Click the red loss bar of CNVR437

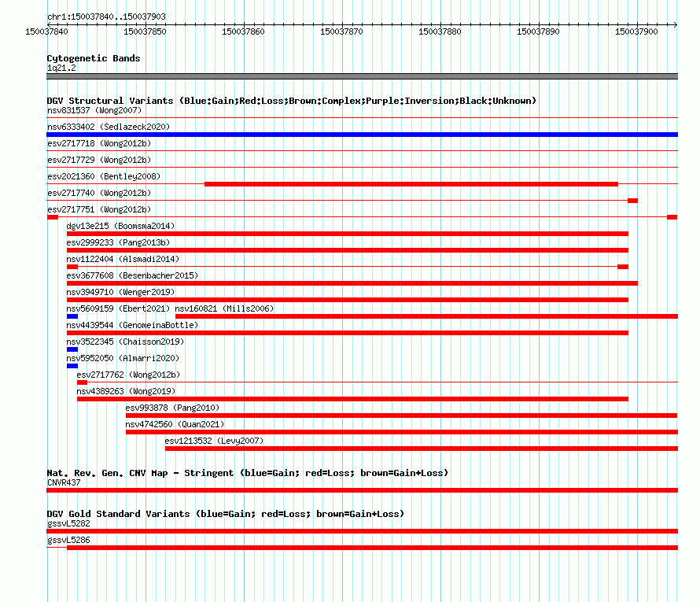tap(362, 490)
